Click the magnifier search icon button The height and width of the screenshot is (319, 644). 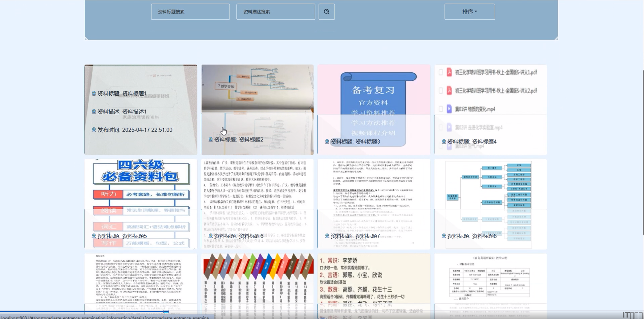tap(327, 12)
